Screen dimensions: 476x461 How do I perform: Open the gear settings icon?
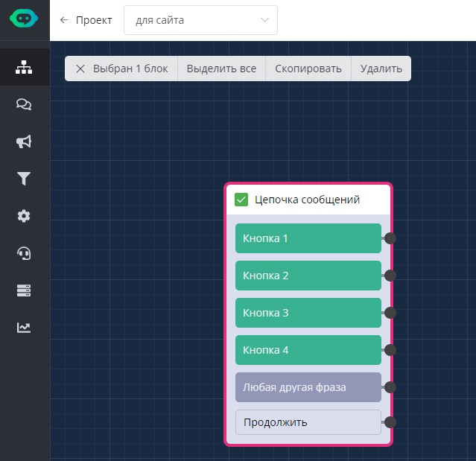click(24, 216)
